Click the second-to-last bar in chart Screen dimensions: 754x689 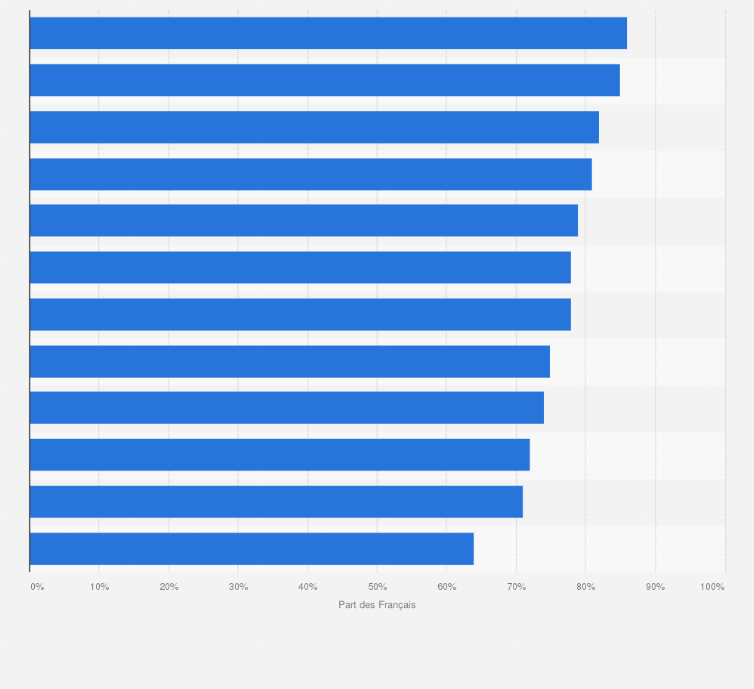pyautogui.click(x=276, y=502)
